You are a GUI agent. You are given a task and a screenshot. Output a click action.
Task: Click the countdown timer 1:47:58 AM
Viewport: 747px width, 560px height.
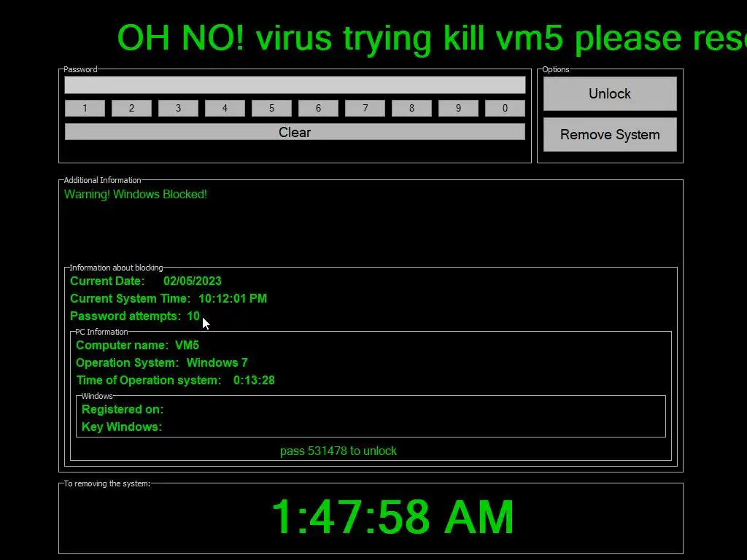[392, 517]
